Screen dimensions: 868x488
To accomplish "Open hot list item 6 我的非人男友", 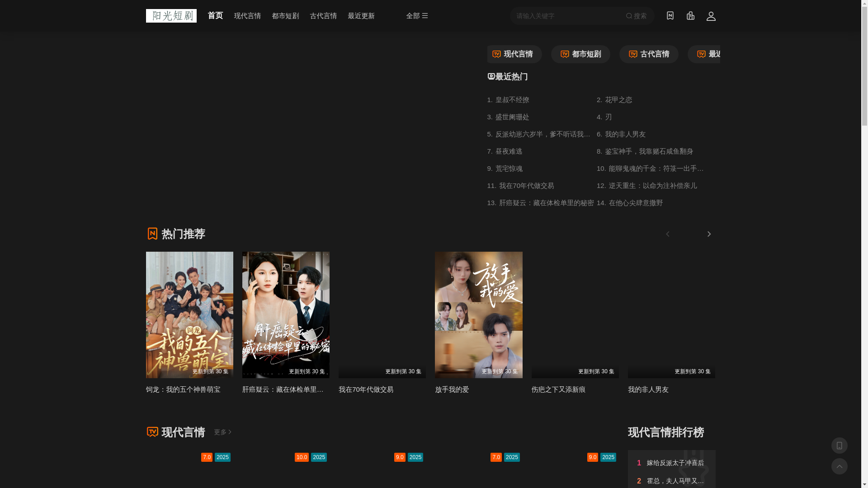I will coord(621,134).
